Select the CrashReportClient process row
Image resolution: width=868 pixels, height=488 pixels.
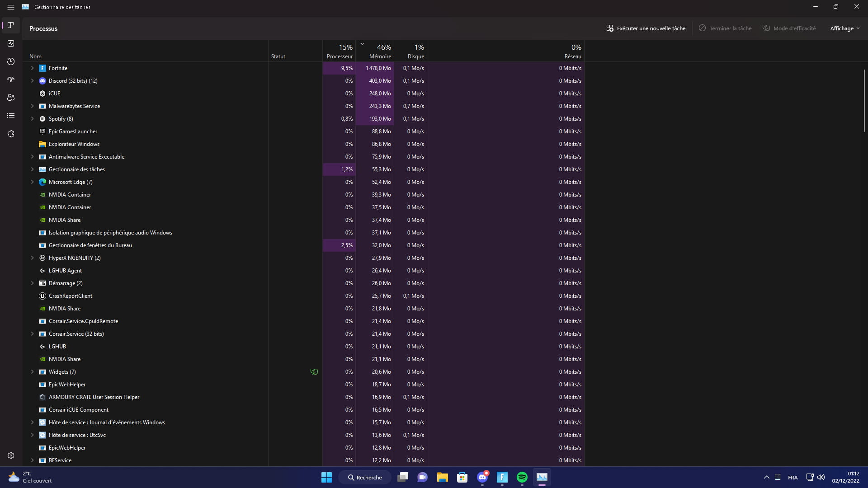pos(303,296)
